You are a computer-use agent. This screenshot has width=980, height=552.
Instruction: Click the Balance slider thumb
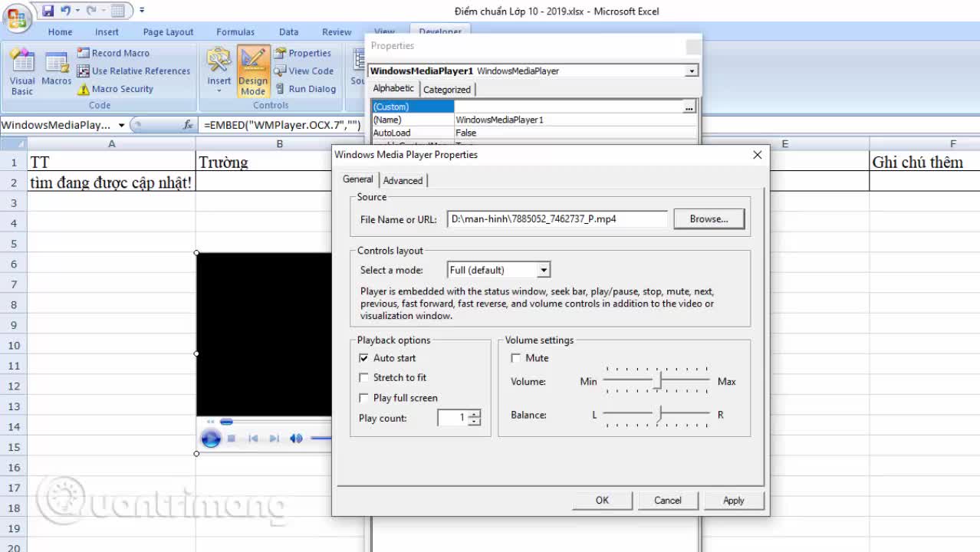657,414
